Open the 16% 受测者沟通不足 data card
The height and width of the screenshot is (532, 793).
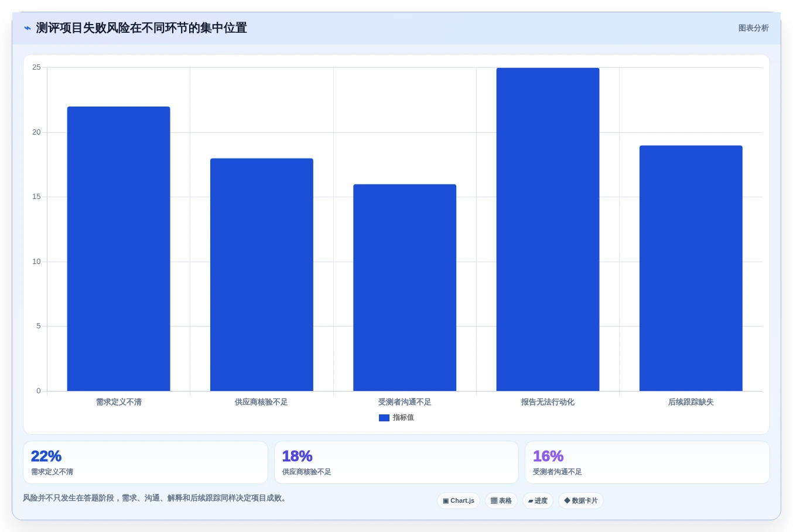click(647, 462)
